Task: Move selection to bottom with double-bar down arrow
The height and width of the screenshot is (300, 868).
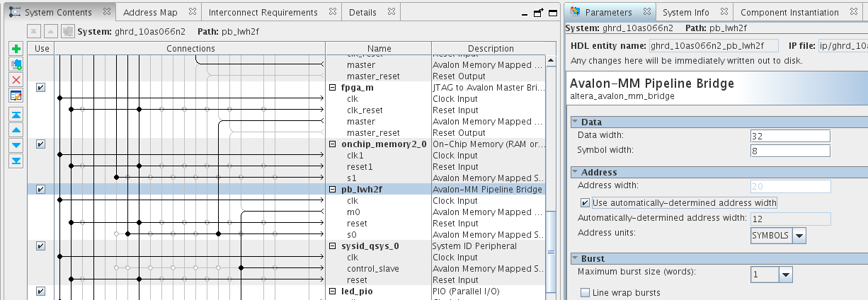Action: point(16,161)
